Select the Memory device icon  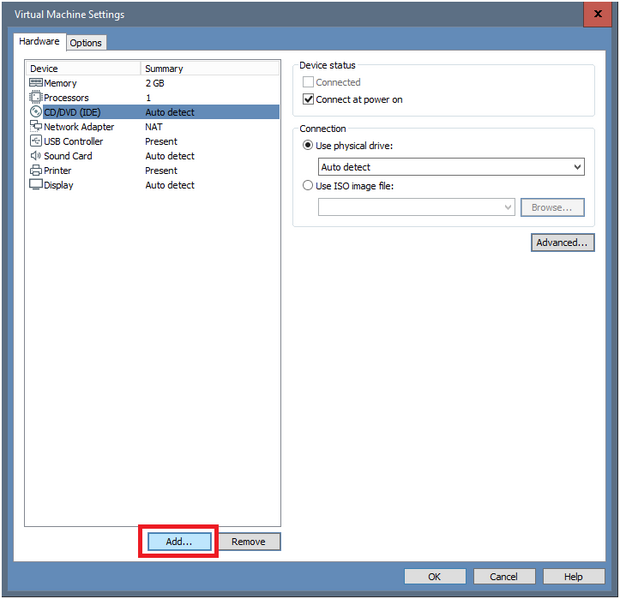pos(36,83)
